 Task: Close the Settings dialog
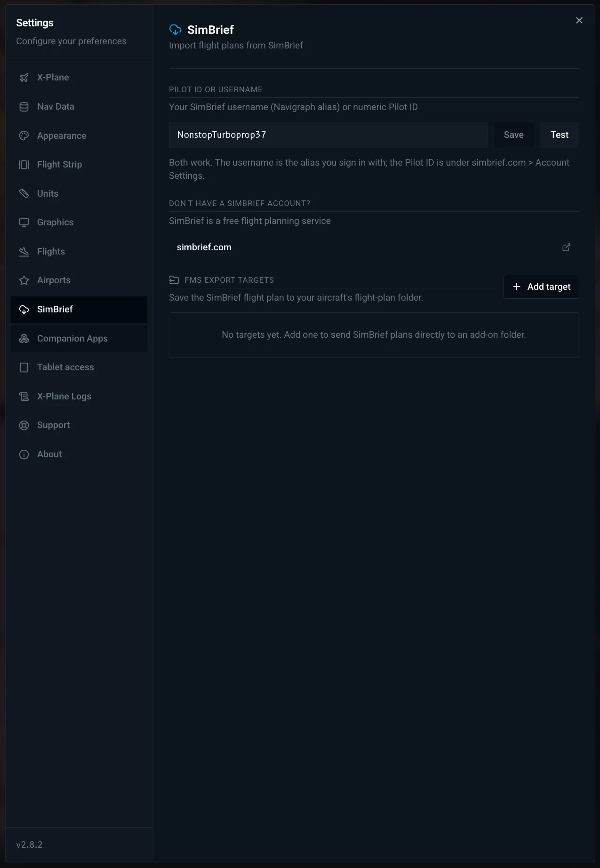[x=579, y=20]
